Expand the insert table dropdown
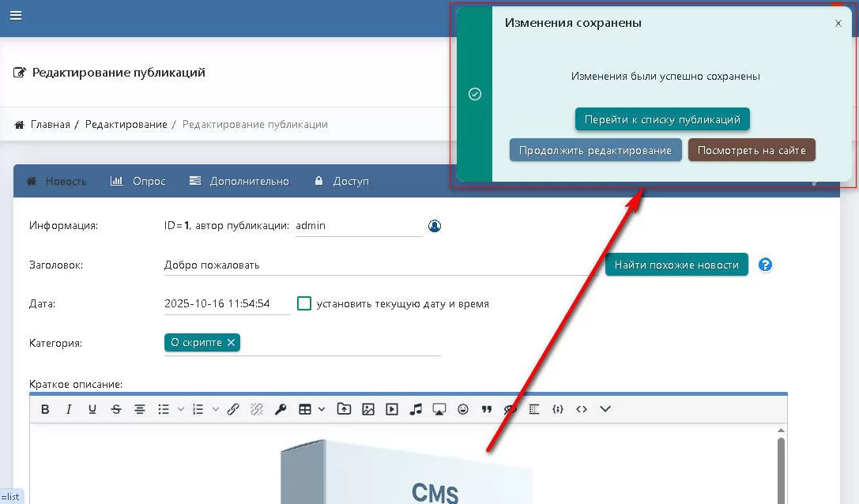This screenshot has height=504, width=859. (322, 409)
